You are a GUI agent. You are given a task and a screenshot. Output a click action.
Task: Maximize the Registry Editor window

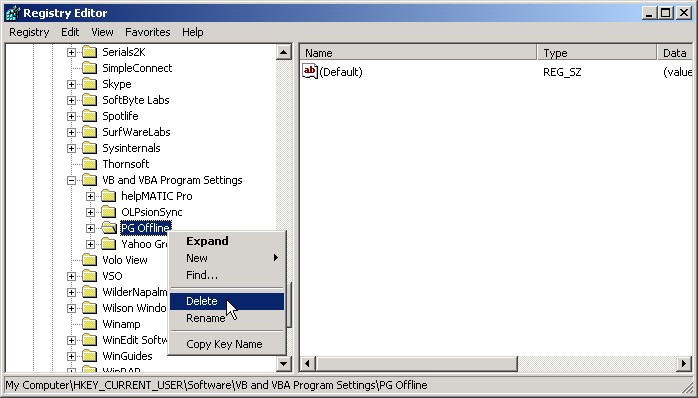click(666, 13)
